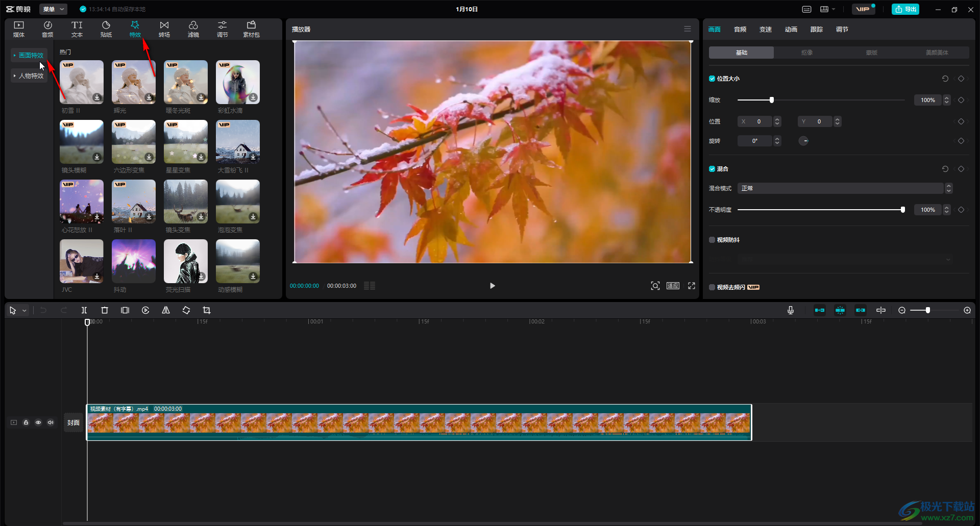The width and height of the screenshot is (980, 526).
Task: Click the timeline zoom in plus icon
Action: click(967, 310)
